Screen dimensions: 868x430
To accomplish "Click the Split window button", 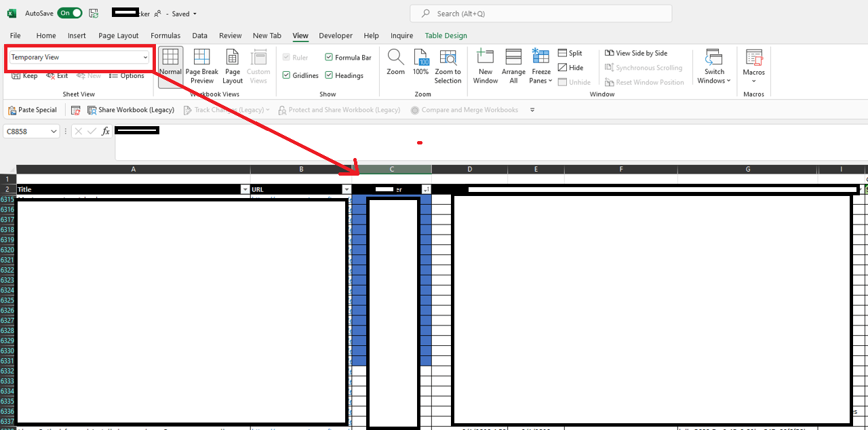I will 570,53.
